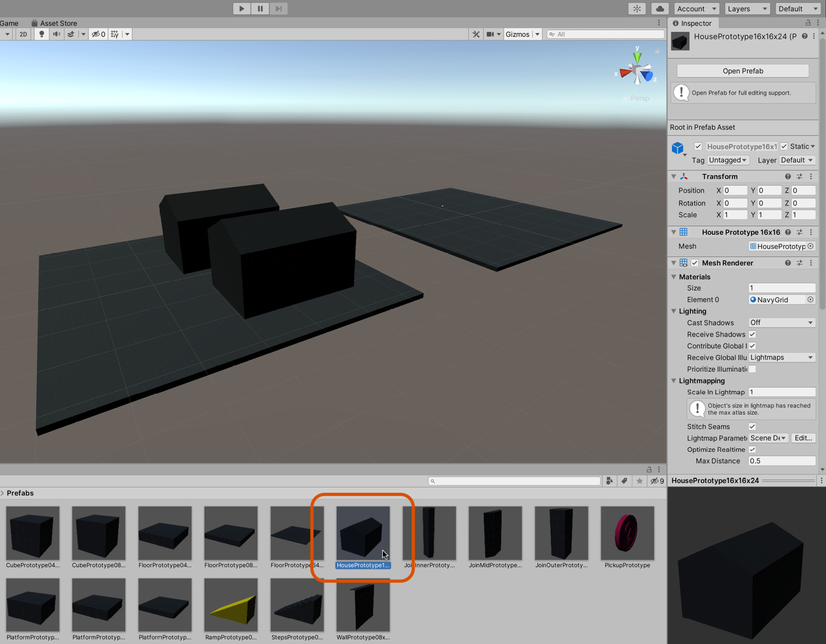
Task: Collapse the Lightmapping section
Action: pyautogui.click(x=674, y=381)
